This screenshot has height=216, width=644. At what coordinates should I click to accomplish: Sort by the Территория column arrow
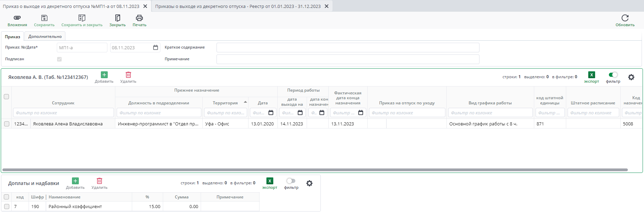[245, 102]
